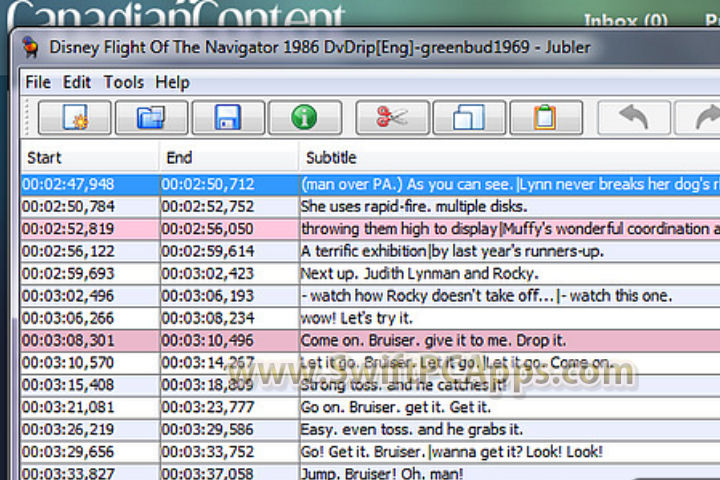Screen dimensions: 720x480
Task: Click the Jubler parrot icon in title bar
Action: pyautogui.click(x=31, y=47)
